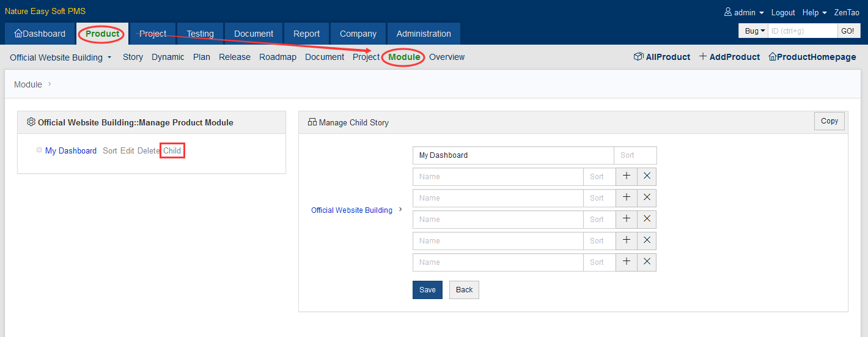Image resolution: width=868 pixels, height=337 pixels.
Task: Click the AddProduct plus icon
Action: 703,57
